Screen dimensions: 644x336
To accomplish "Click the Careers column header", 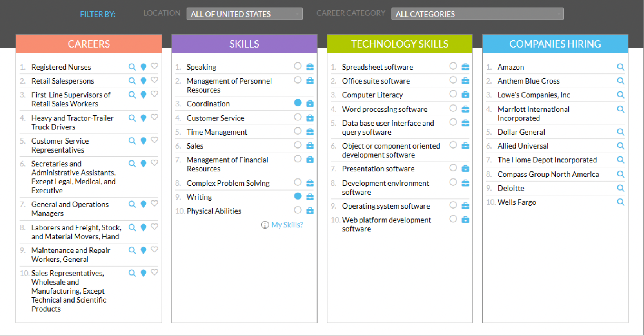I will (89, 44).
